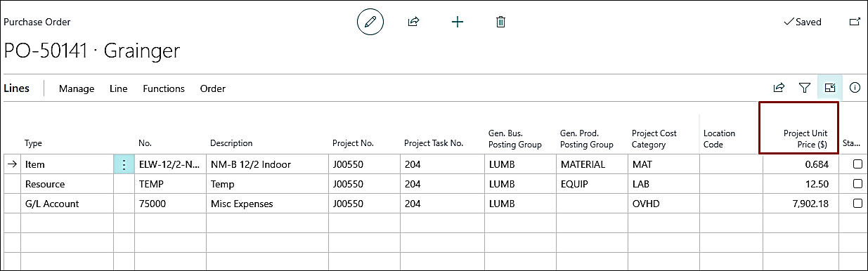
Task: Click Project Task No. 204 in Resource row
Action: coord(442,184)
